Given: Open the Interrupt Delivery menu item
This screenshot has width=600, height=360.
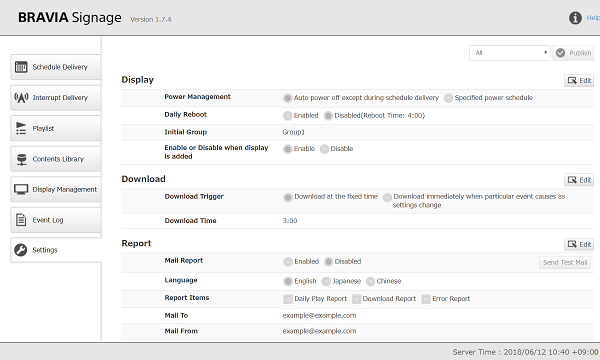Looking at the screenshot, I should coord(56,98).
